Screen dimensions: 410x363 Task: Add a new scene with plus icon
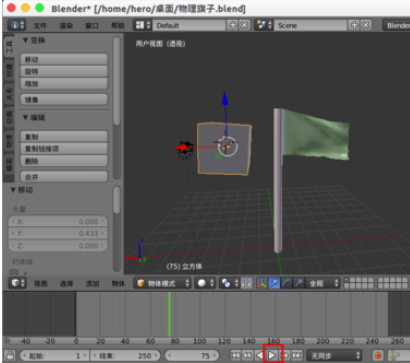pyautogui.click(x=354, y=25)
